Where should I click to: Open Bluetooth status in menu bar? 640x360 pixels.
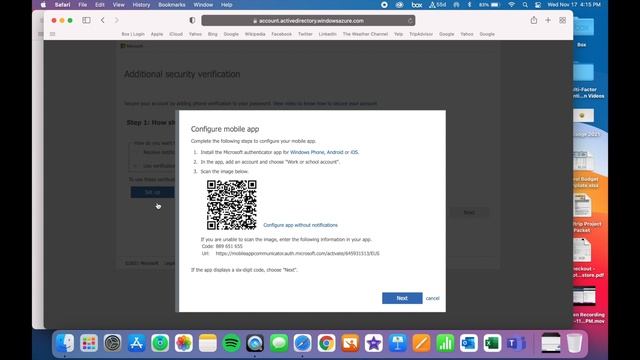coord(469,5)
